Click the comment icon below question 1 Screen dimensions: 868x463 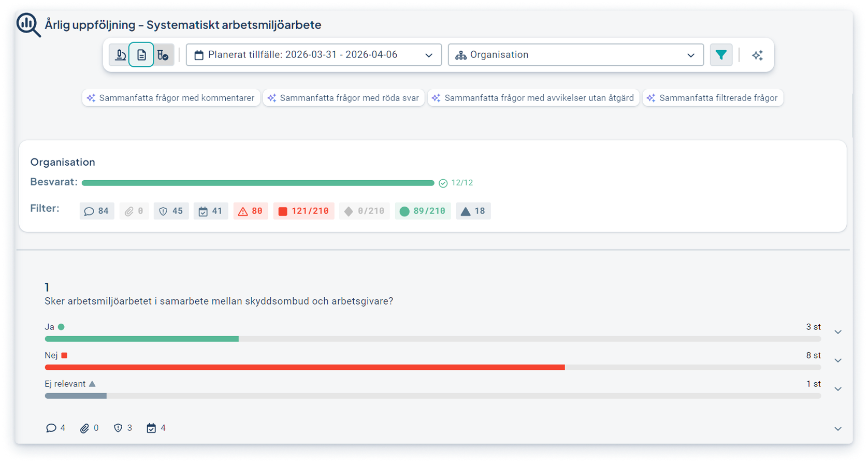click(51, 428)
